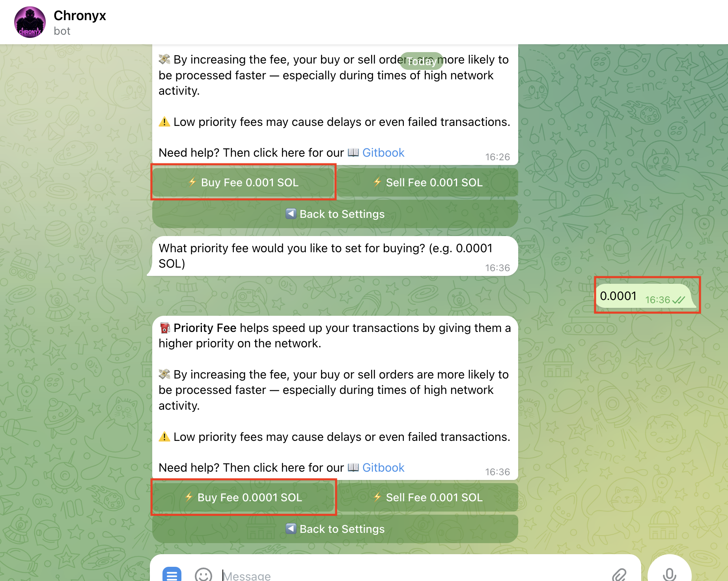
Task: Click the Buy Fee 0.0001 SOL button
Action: (243, 497)
